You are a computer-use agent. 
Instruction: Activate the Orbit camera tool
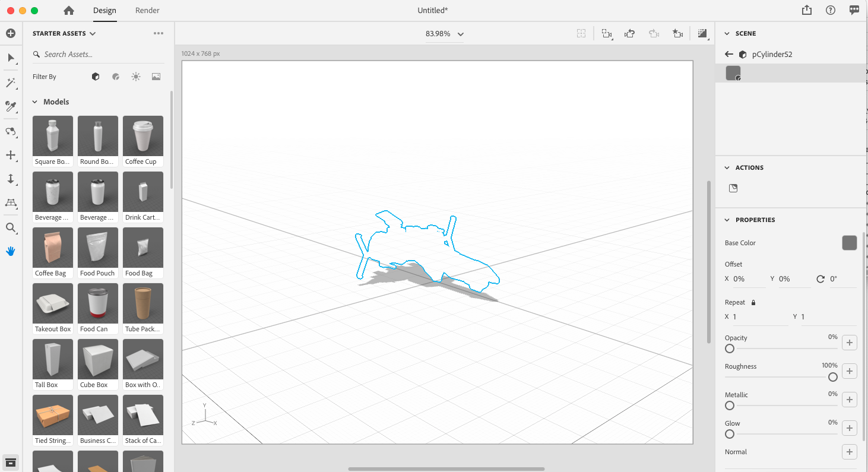[11, 132]
